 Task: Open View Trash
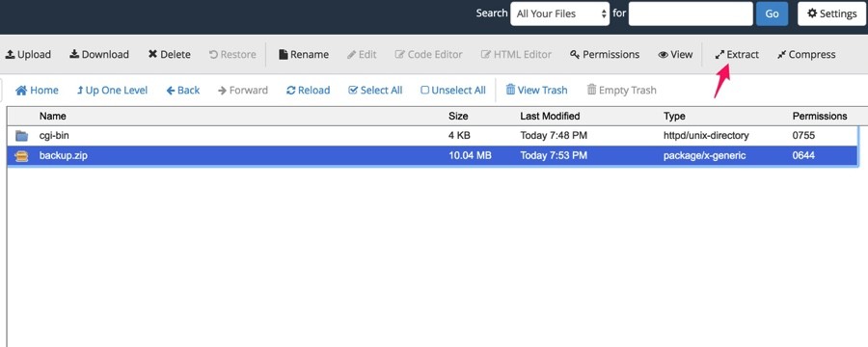(536, 90)
